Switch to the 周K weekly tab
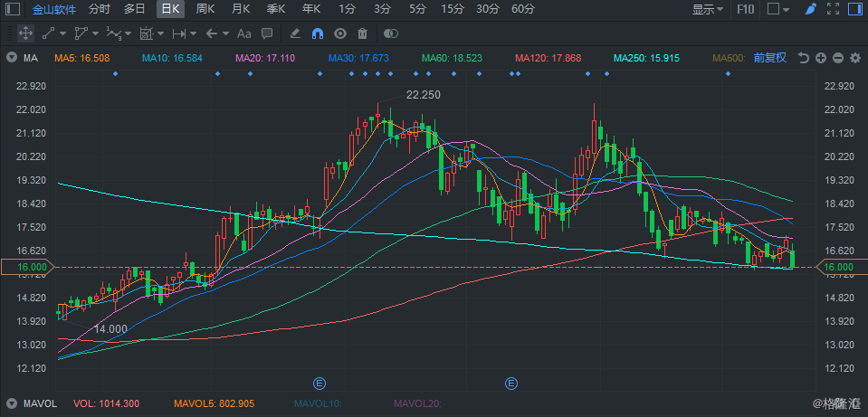Image resolution: width=868 pixels, height=417 pixels. pos(205,9)
